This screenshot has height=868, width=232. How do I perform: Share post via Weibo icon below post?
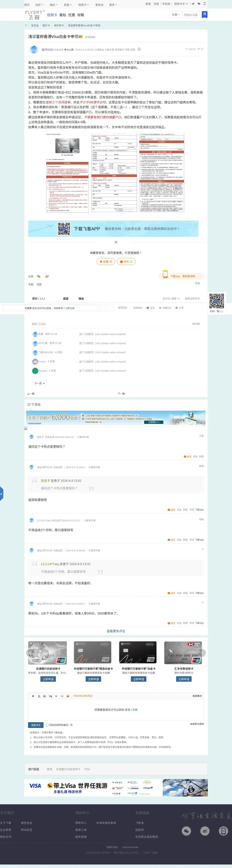coord(47,276)
